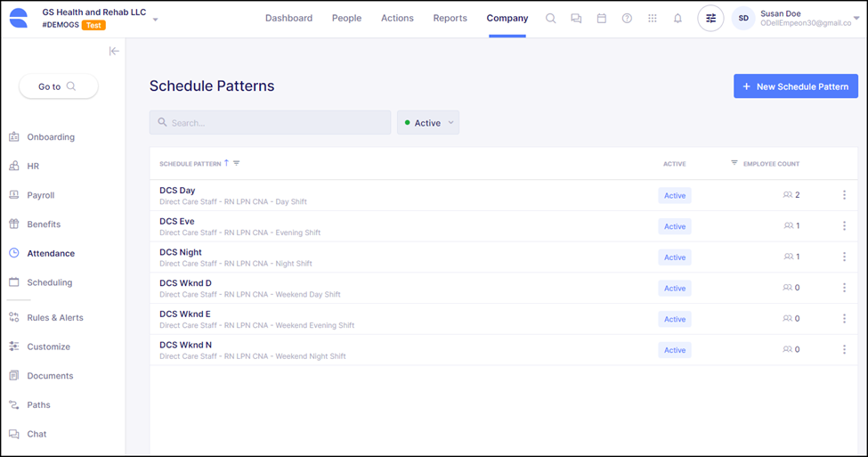
Task: Open the calendar icon in top navigation
Action: tap(602, 19)
